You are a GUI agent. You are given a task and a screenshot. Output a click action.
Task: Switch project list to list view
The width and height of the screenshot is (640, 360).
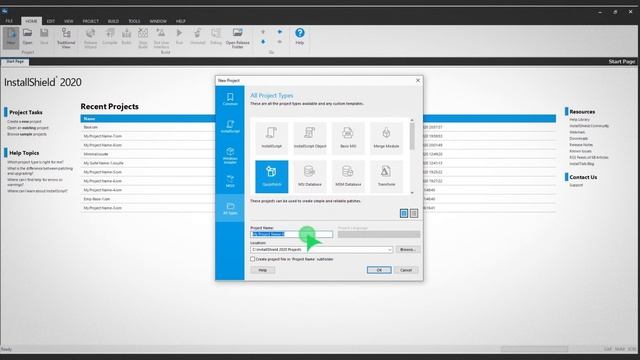point(414,213)
